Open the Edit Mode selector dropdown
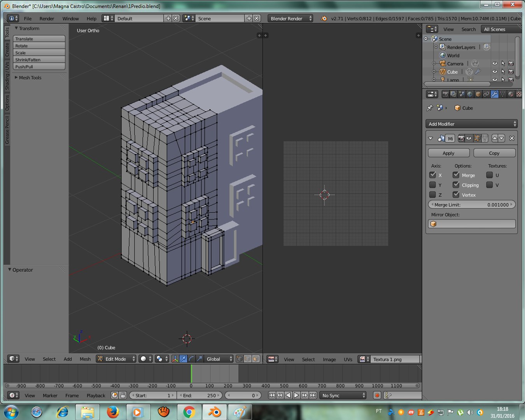525x420 pixels. click(116, 359)
